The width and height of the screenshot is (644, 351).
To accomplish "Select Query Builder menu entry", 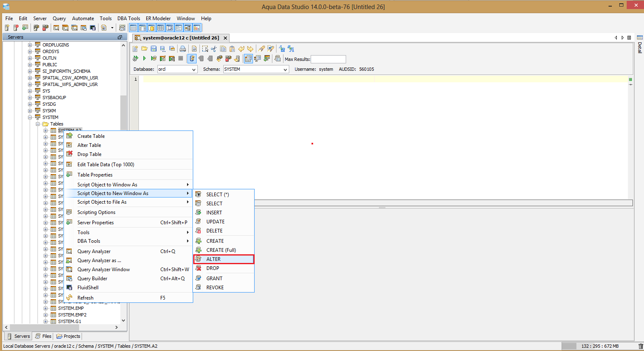I will (x=128, y=279).
